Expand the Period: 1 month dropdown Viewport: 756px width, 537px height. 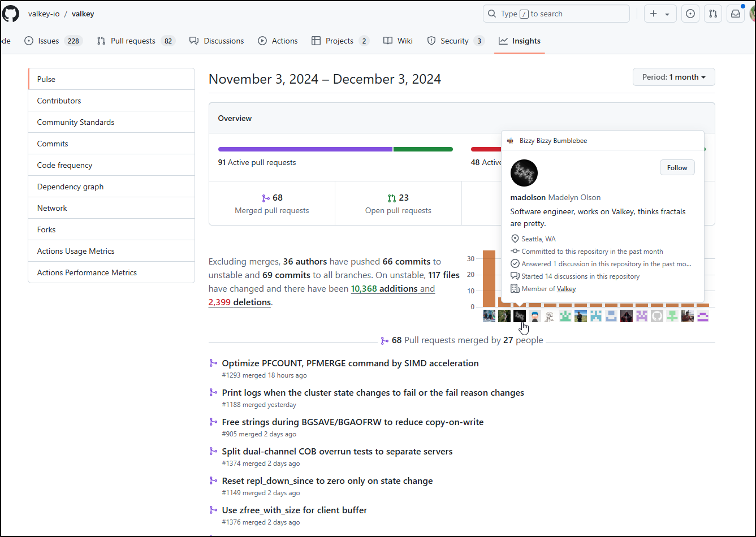[673, 77]
